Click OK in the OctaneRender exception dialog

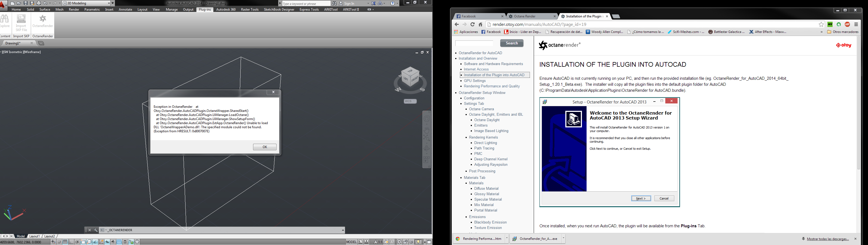(x=265, y=147)
